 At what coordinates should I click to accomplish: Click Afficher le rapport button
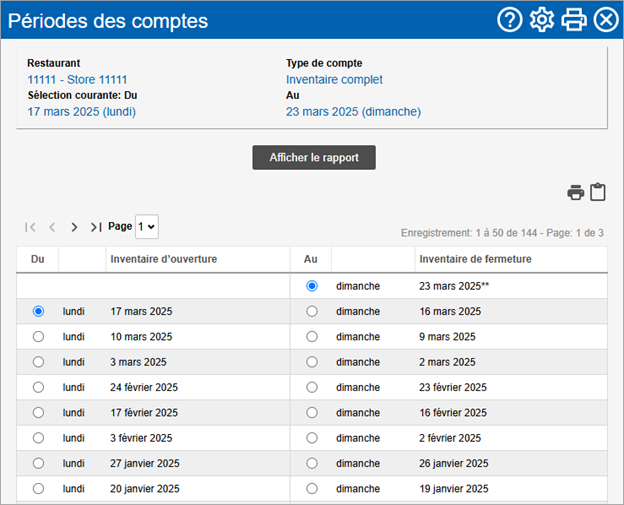[x=314, y=158]
